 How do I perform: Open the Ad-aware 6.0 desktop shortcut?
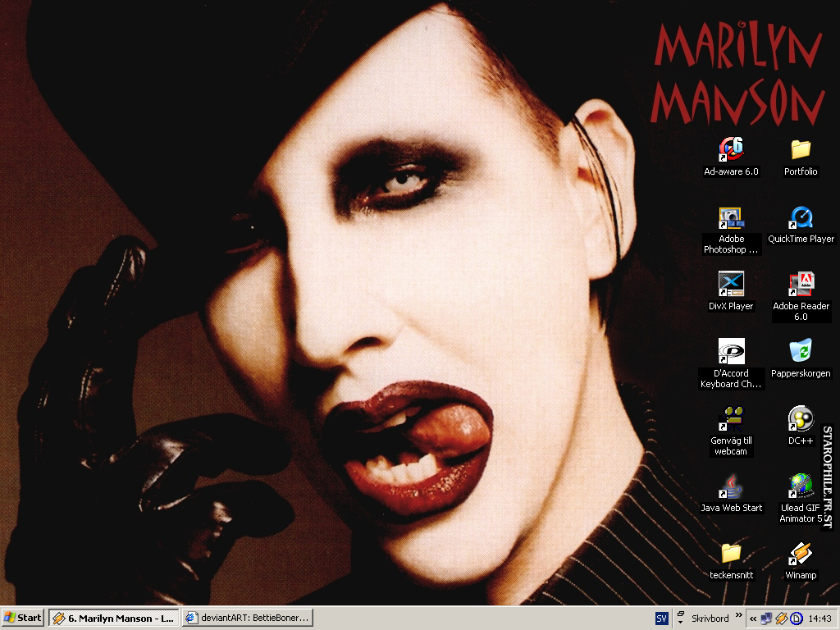coord(731,149)
